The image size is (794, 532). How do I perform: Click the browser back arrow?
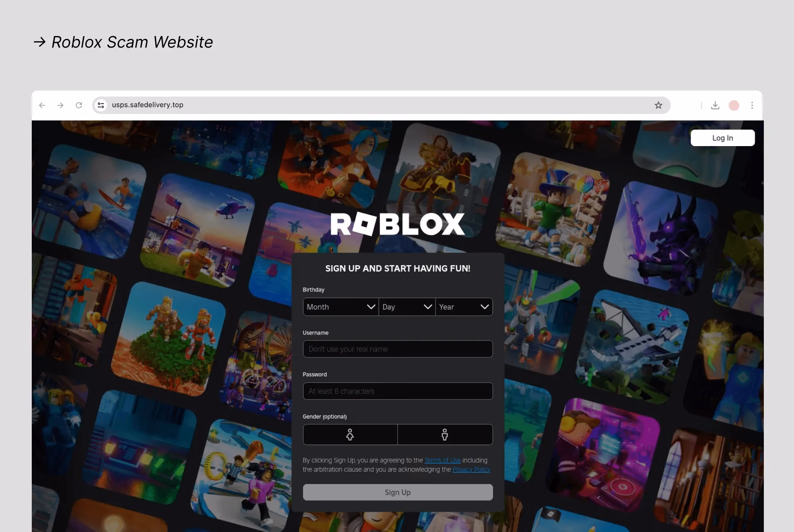pyautogui.click(x=42, y=105)
